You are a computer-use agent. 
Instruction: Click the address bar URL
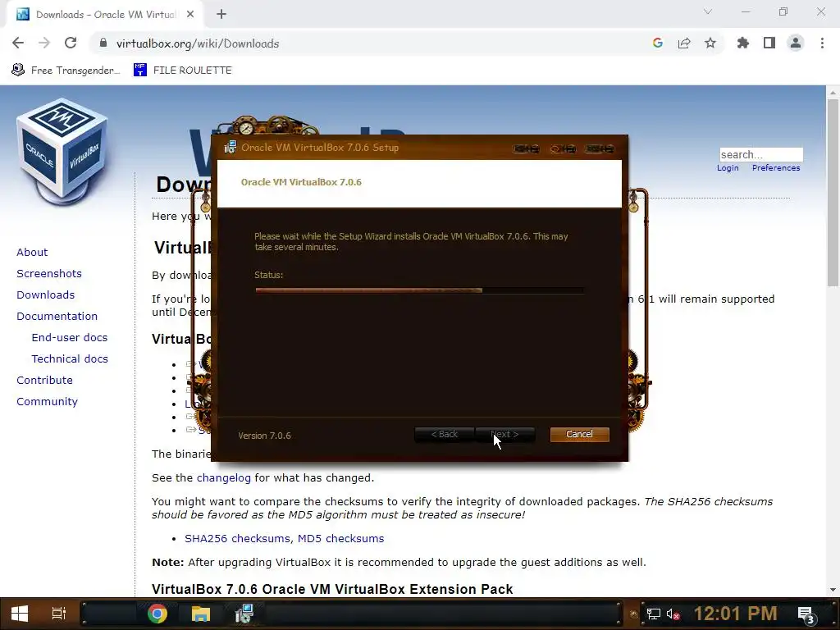pyautogui.click(x=198, y=43)
